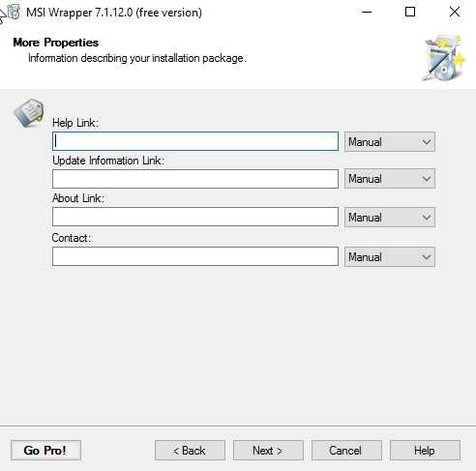Viewport: 476px width, 471px height.
Task: Click into the About Link text field
Action: (195, 217)
